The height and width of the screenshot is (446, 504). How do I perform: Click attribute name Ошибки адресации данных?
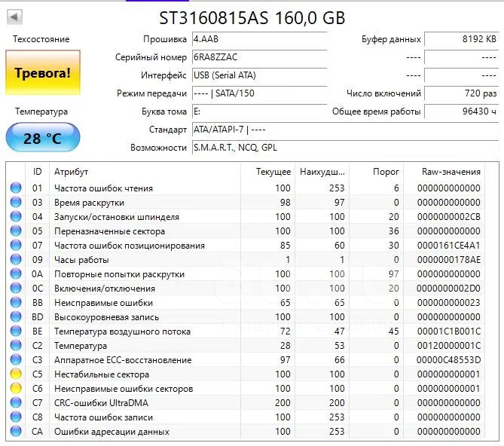click(x=111, y=432)
